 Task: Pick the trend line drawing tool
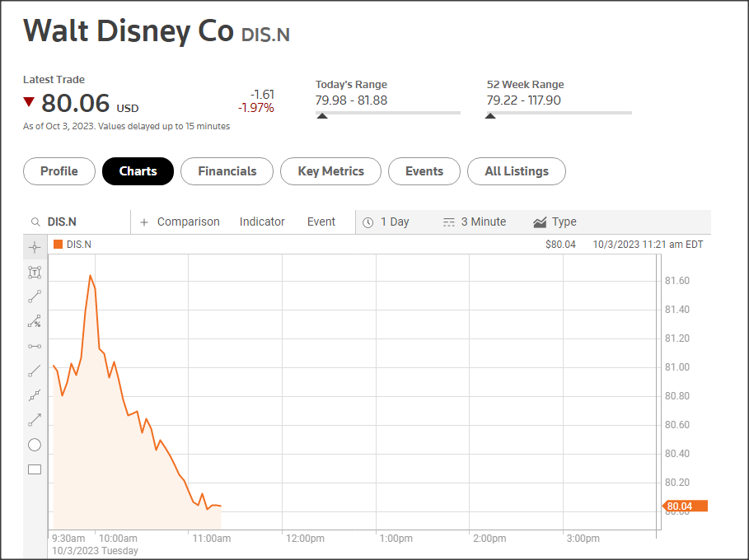point(35,296)
